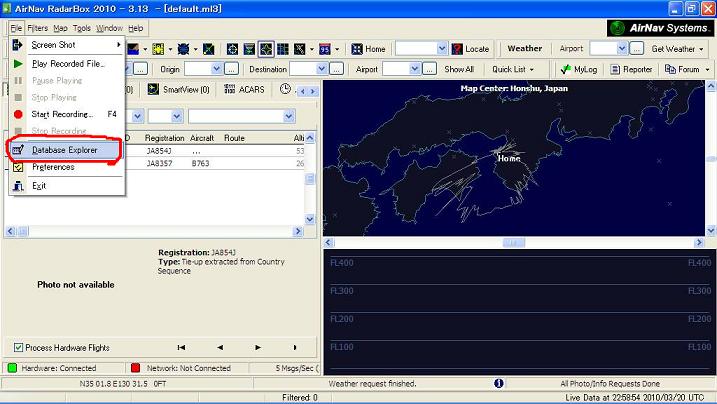Click the red Network Not Connected indicator

[135, 368]
